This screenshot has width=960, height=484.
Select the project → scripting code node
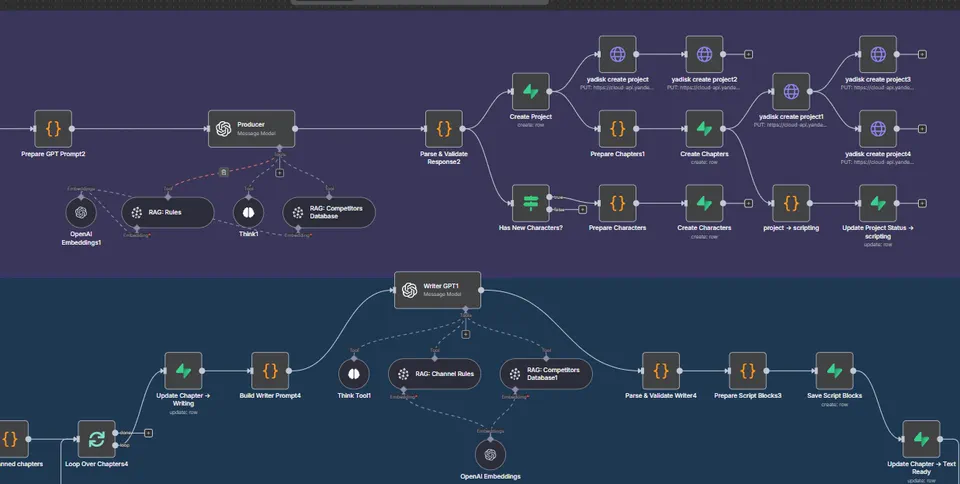791,203
